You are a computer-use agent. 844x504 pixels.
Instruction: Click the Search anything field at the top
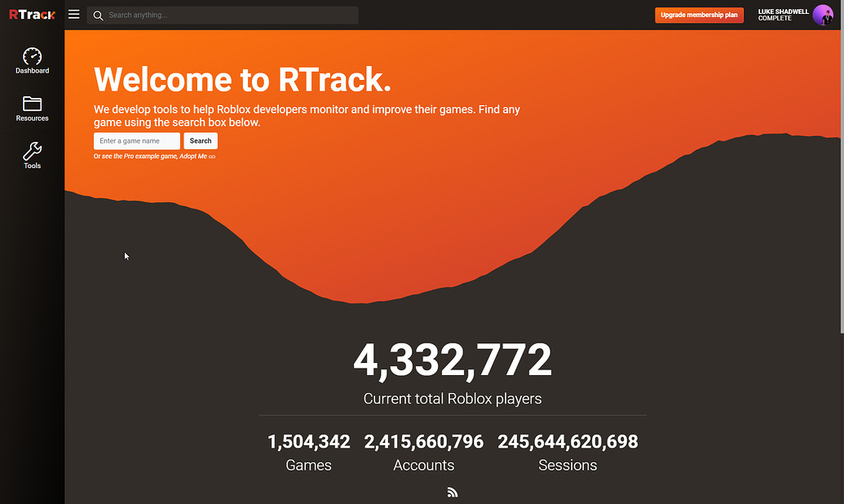pos(220,15)
